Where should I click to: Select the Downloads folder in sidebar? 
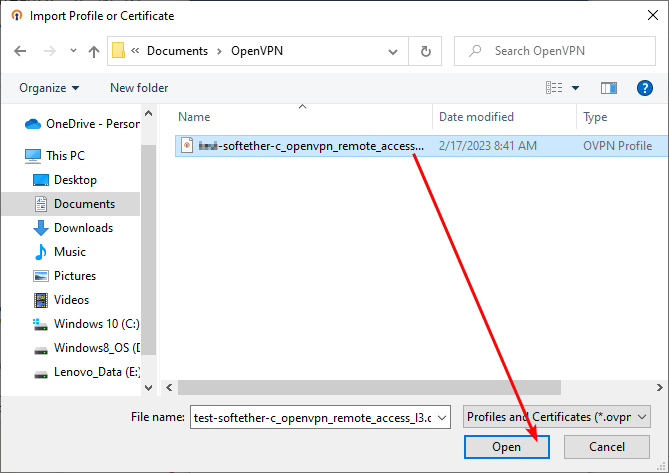[x=84, y=228]
